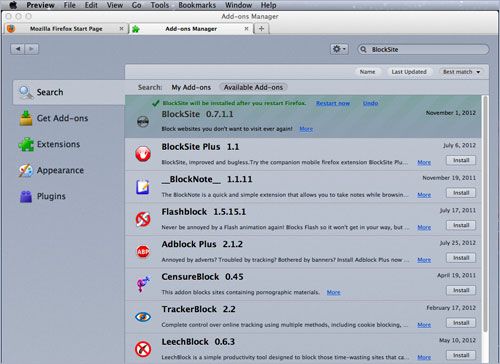This screenshot has height=364, width=500.
Task: Install TrackerBlock 2.2
Action: coord(461,323)
